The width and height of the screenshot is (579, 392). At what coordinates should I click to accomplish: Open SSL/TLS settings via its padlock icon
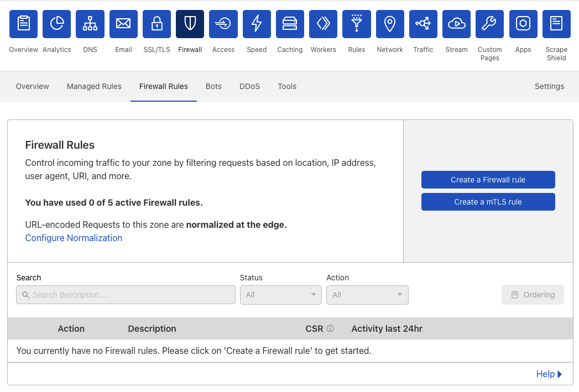(x=157, y=24)
